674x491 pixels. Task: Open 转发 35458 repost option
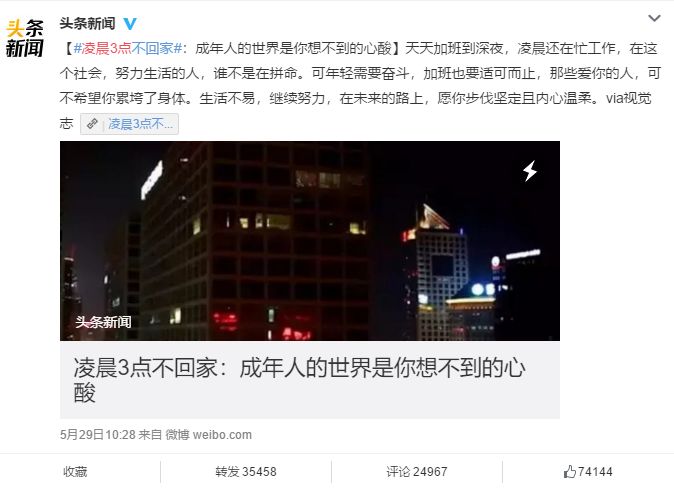(246, 472)
